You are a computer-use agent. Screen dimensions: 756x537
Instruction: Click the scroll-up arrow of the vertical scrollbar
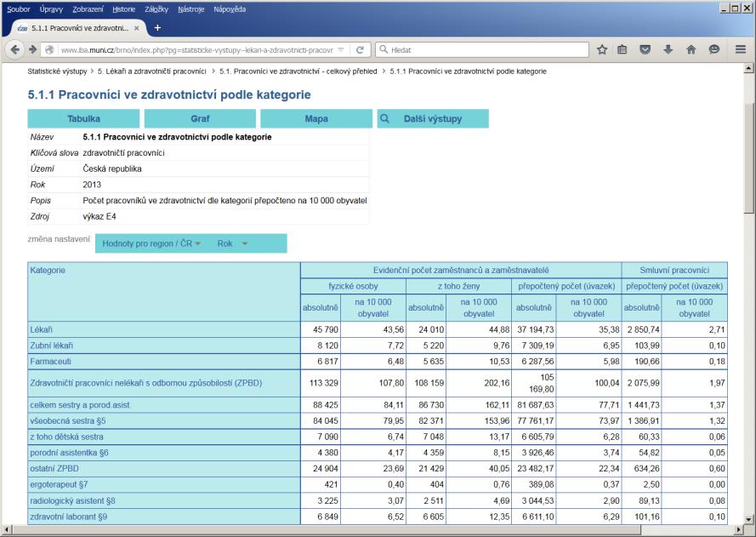coord(748,69)
